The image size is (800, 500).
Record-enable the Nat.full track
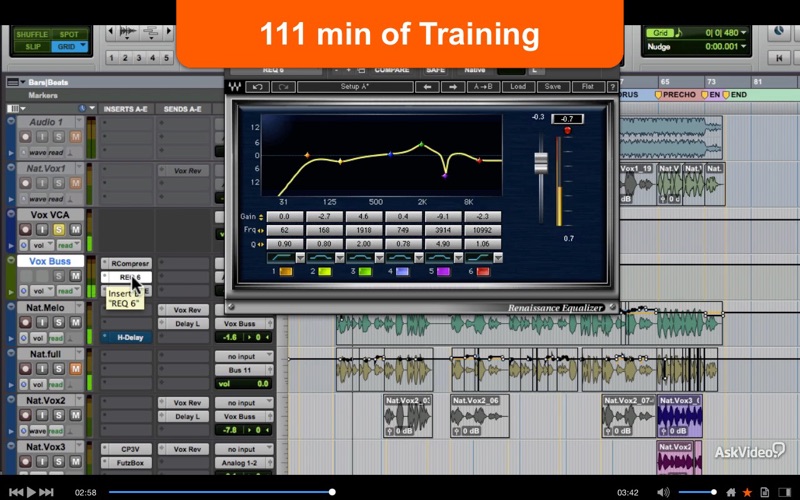tap(25, 369)
